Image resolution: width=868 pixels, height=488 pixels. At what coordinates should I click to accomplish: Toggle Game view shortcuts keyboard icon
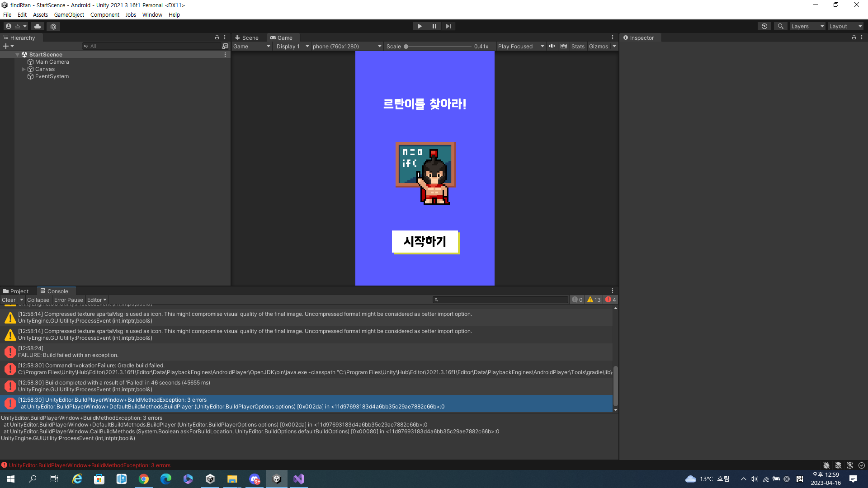click(x=564, y=46)
